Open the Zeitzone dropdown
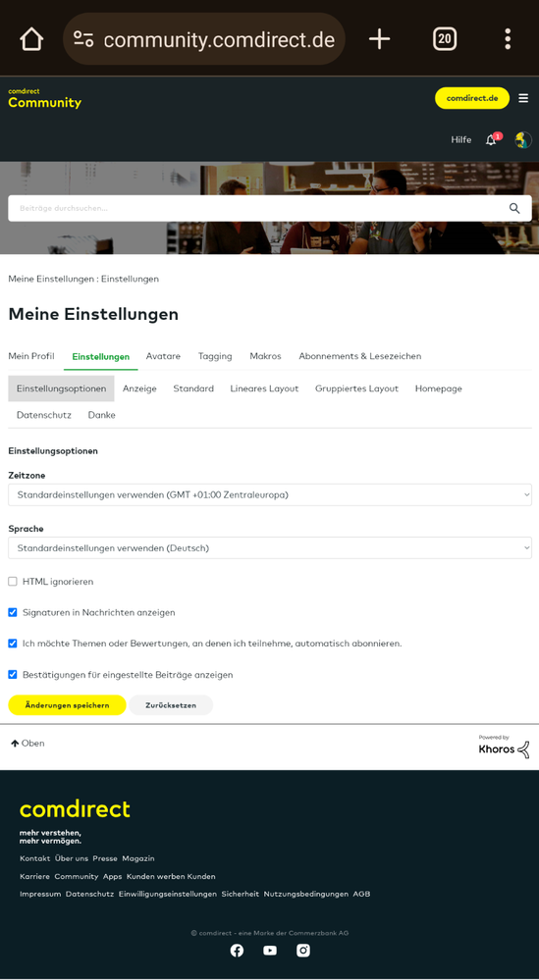The image size is (539, 980). tap(269, 495)
